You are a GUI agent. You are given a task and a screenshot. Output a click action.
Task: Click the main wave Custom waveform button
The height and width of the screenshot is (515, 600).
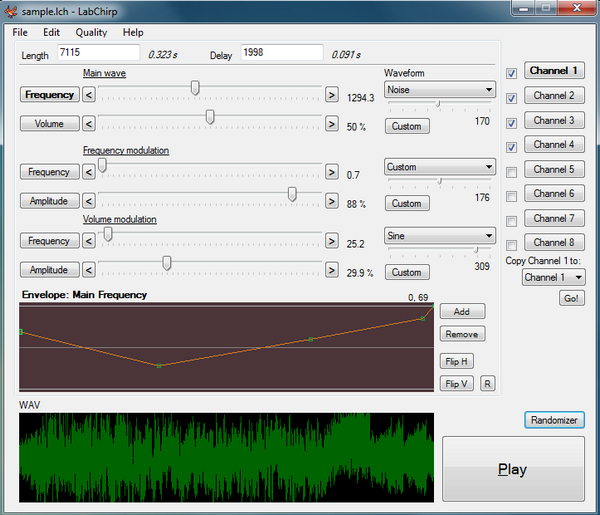pyautogui.click(x=407, y=126)
